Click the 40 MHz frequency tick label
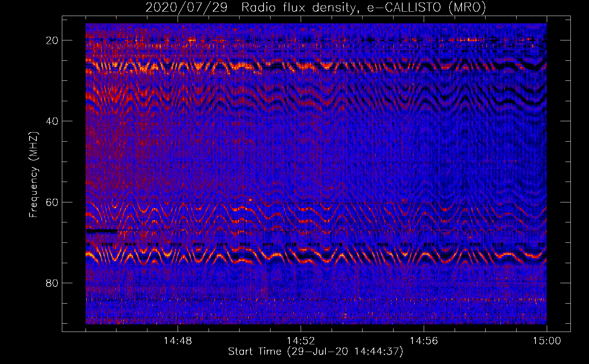 pyautogui.click(x=52, y=121)
